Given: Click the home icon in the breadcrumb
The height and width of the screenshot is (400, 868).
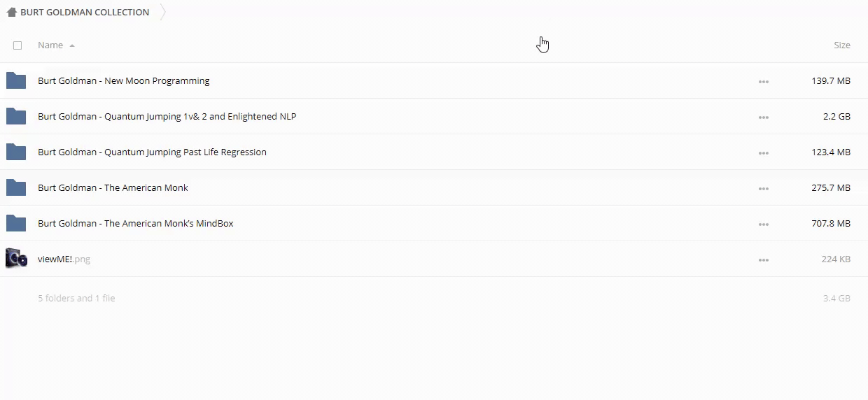Looking at the screenshot, I should coord(11,12).
